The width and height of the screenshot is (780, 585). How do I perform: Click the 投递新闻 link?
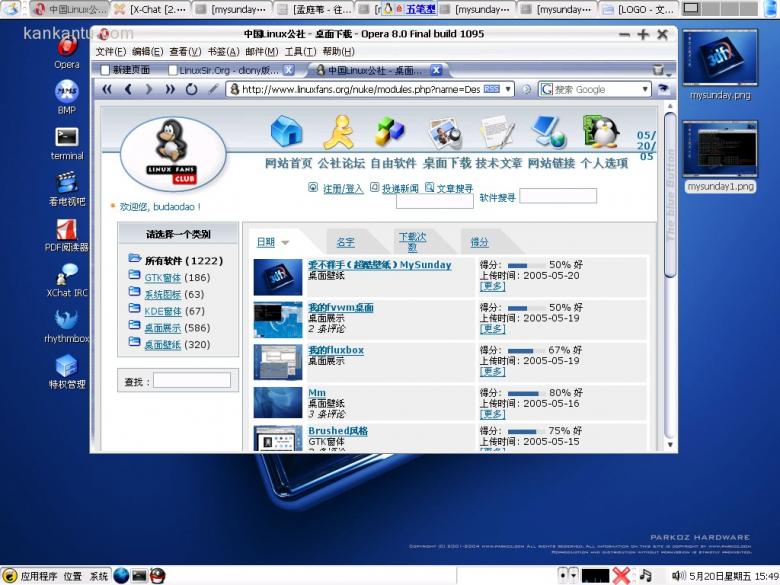[x=400, y=189]
